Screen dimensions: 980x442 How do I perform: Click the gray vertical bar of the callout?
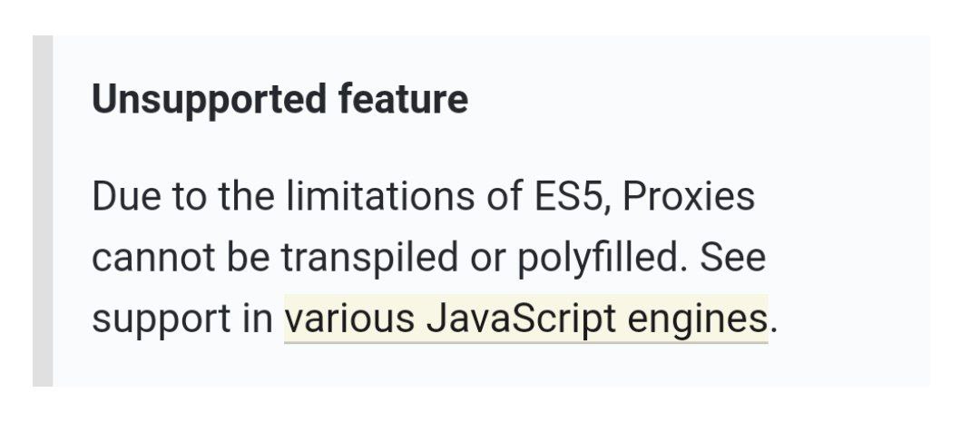click(x=43, y=211)
